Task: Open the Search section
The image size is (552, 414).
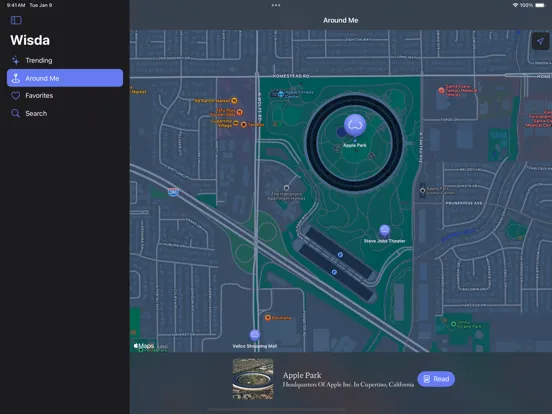Action: tap(65, 113)
